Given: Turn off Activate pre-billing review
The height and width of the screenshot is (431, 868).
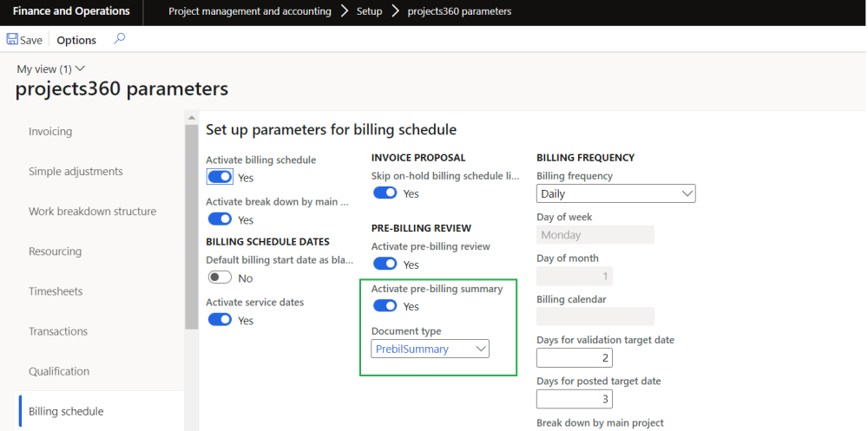Looking at the screenshot, I should (385, 264).
